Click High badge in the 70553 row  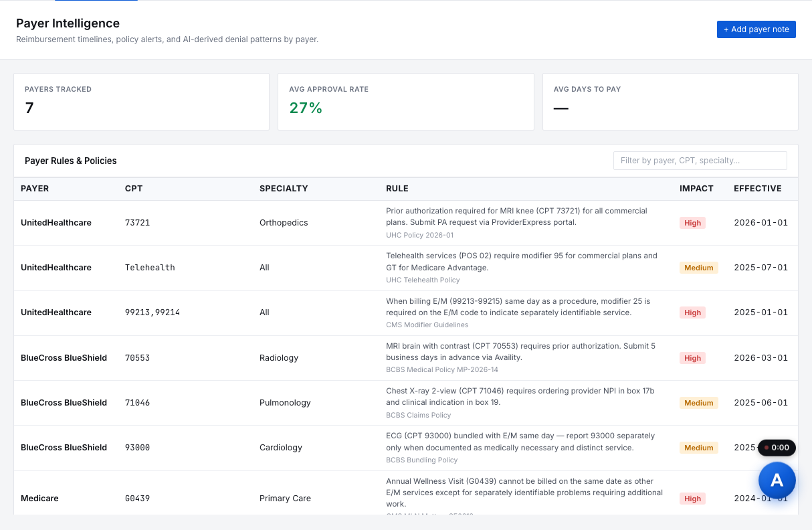[692, 358]
